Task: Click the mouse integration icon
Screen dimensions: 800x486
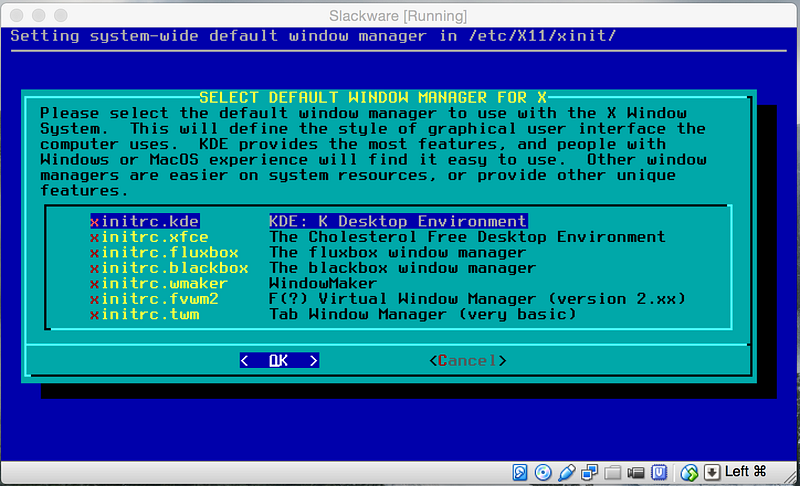Action: [689, 473]
